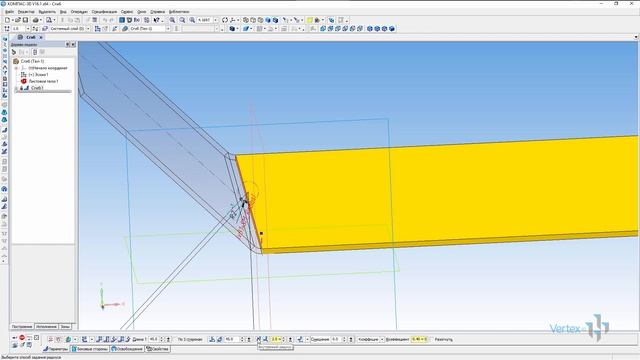Switch to the Зоны tree tab
This screenshot has width=640, height=360.
[x=65, y=327]
